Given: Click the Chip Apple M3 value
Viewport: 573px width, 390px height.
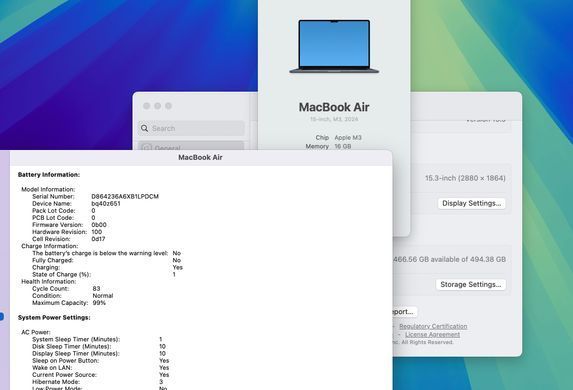Looking at the screenshot, I should [x=348, y=137].
